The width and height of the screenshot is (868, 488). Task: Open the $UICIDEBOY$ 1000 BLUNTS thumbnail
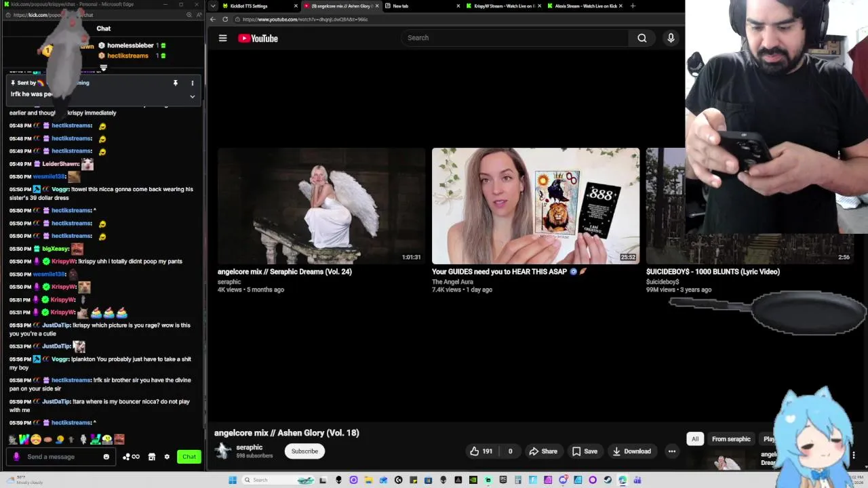click(749, 206)
